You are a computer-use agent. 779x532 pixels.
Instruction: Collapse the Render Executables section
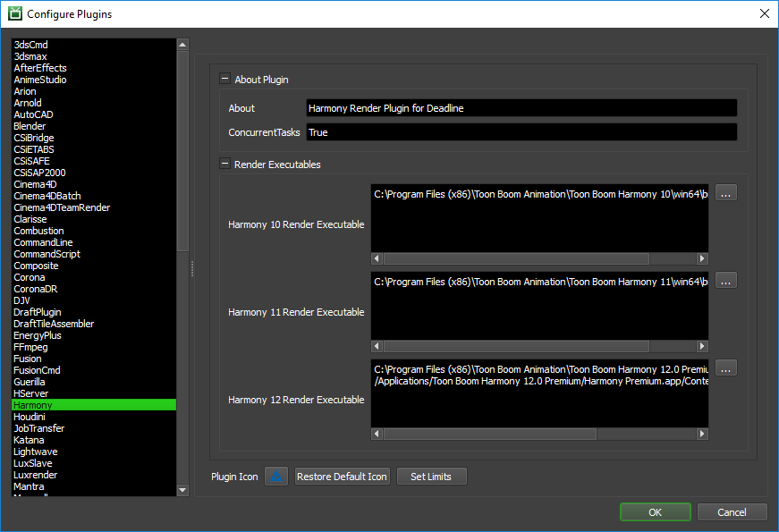point(224,164)
